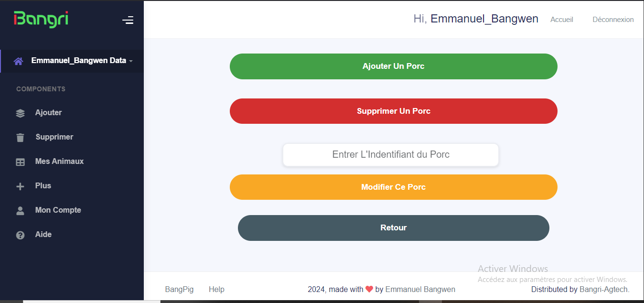Click the user icon beside Mon Compte

20,211
